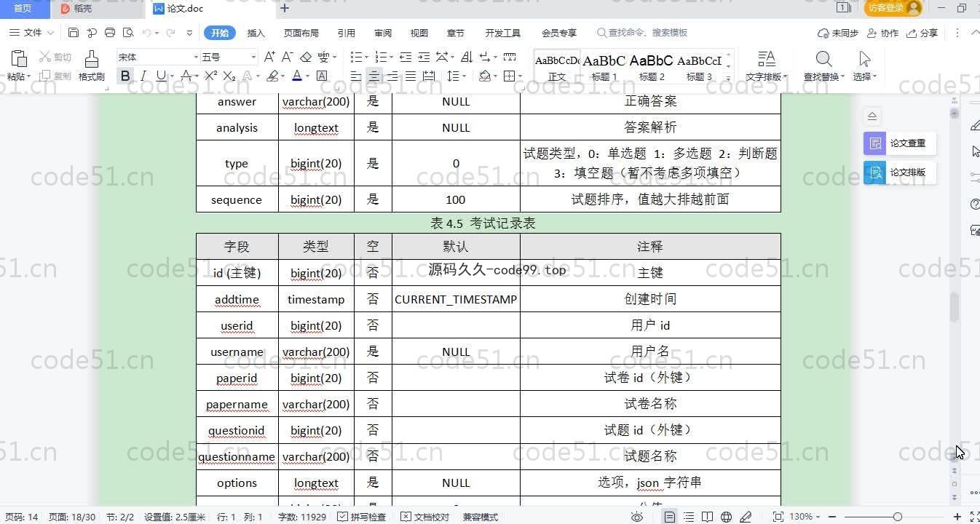Click the 首页 home tab
980x524 pixels.
coord(23,9)
